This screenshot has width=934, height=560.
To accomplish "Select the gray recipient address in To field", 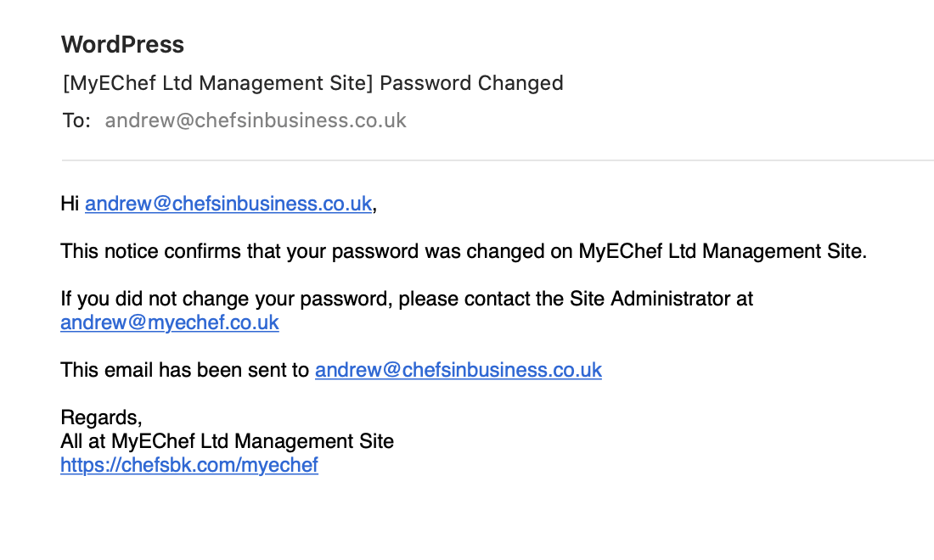I will pos(256,120).
